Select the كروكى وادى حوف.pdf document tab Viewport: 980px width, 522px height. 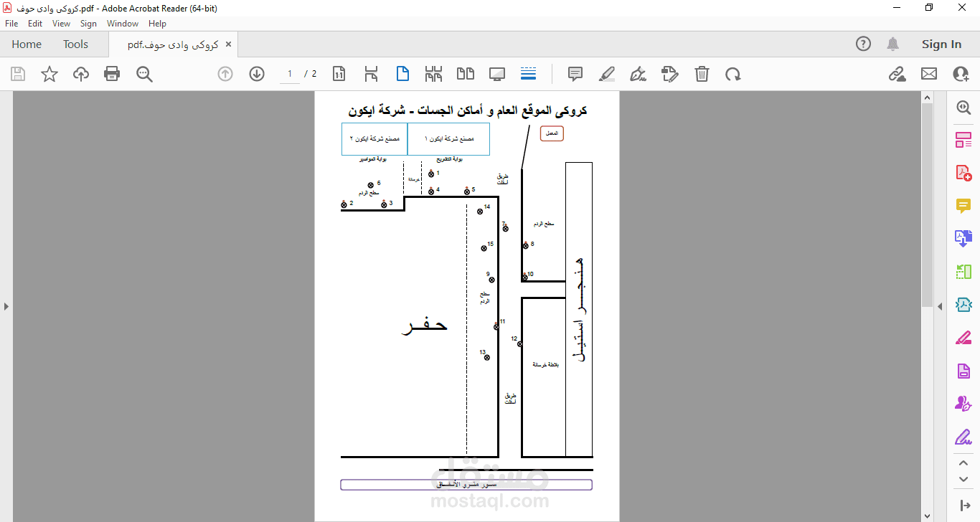173,44
